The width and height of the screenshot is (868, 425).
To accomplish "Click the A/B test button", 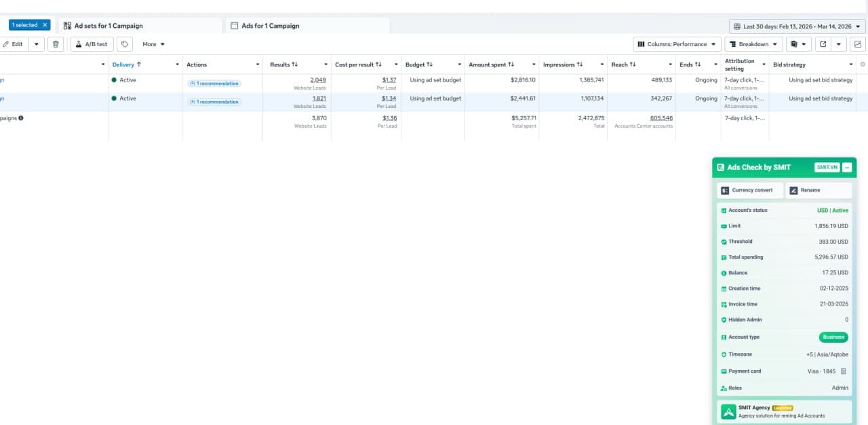I will click(x=92, y=44).
